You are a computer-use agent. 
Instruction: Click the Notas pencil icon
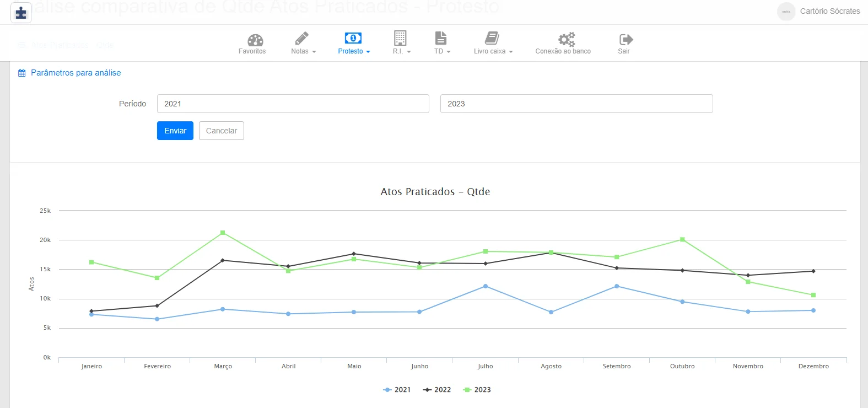click(302, 39)
